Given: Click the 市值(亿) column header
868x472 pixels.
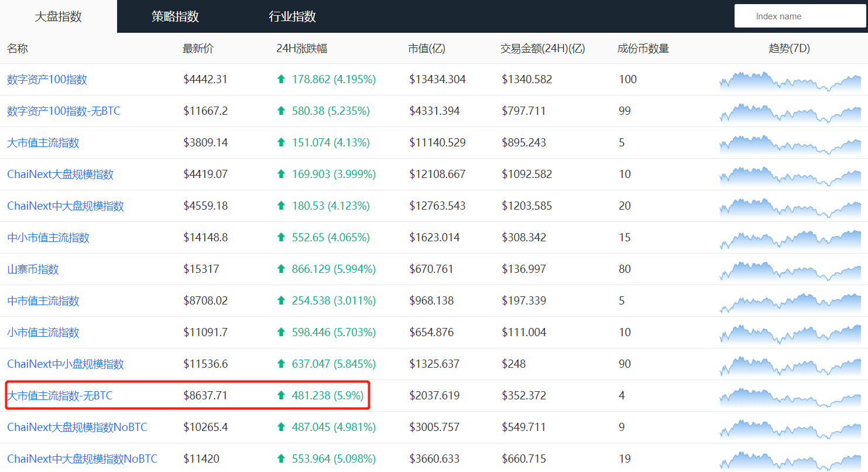Looking at the screenshot, I should pyautogui.click(x=427, y=49).
